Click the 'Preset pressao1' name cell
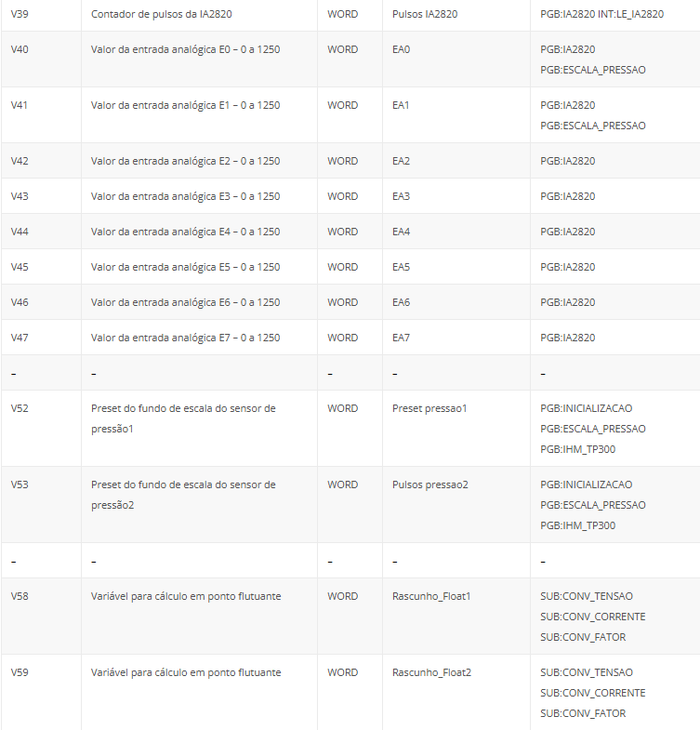The width and height of the screenshot is (700, 730). click(x=429, y=408)
